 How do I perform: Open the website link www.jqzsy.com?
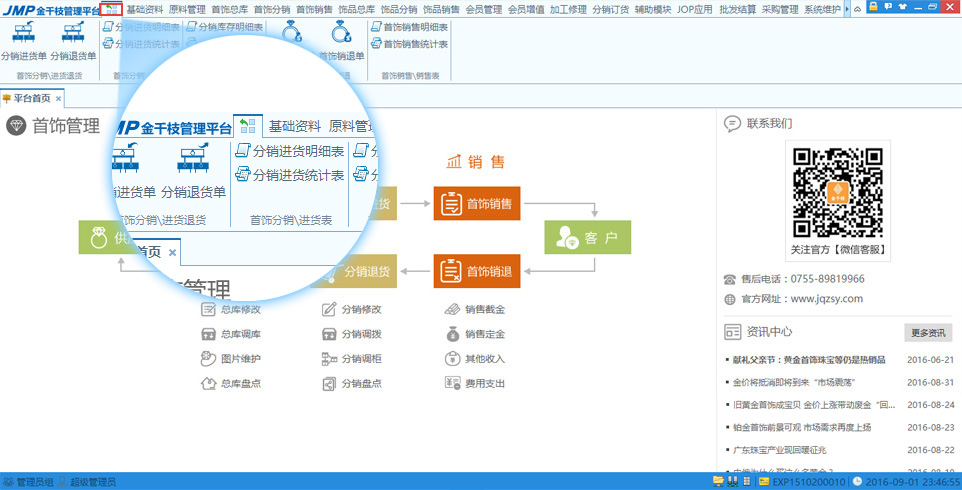click(x=826, y=299)
